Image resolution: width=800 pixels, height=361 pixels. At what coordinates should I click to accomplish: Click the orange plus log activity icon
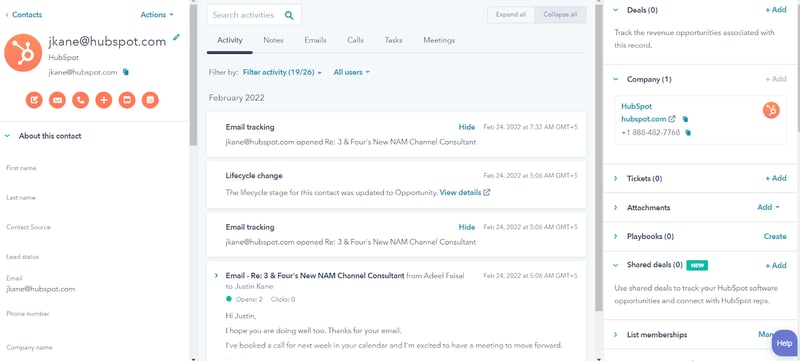pos(104,100)
